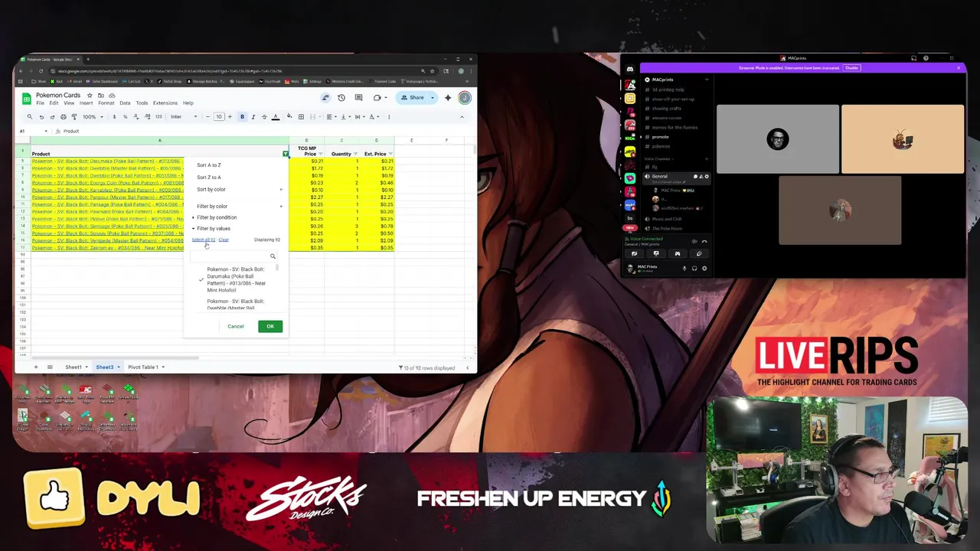Screen dimensions: 980x551
Task: Open General channel settings gear in Discord
Action: pos(707,176)
